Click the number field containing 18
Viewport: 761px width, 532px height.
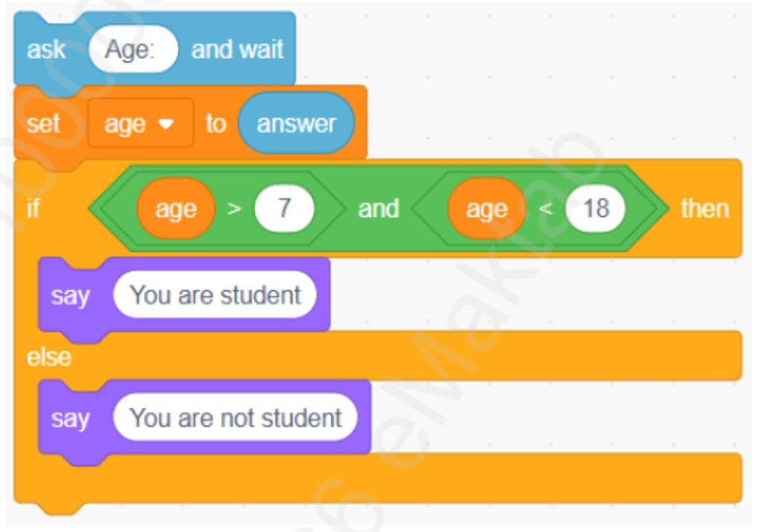595,209
